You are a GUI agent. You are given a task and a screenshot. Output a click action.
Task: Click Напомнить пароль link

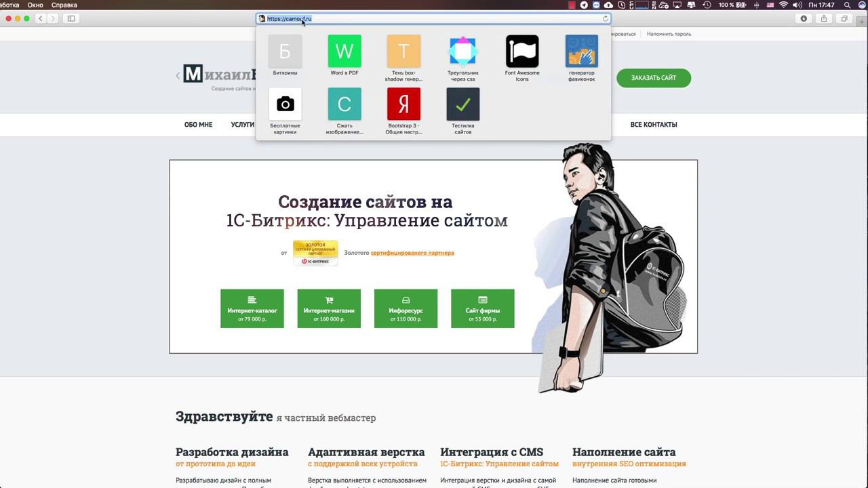[x=669, y=34]
